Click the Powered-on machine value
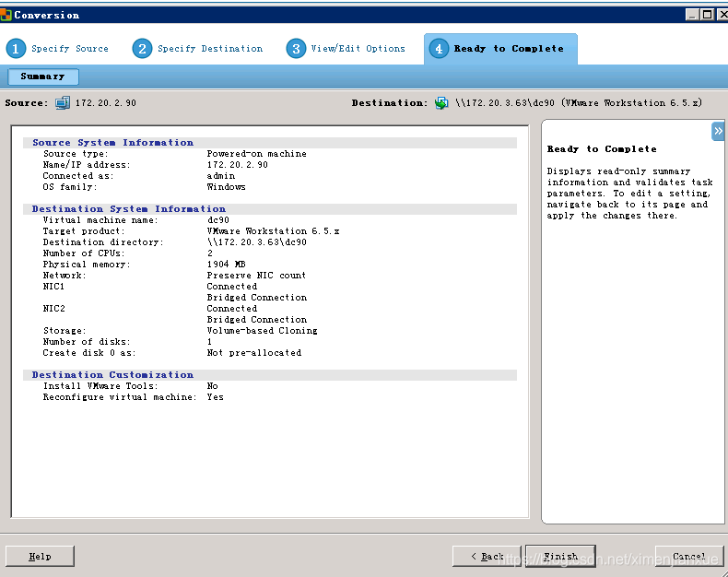The image size is (728, 577). pos(257,154)
